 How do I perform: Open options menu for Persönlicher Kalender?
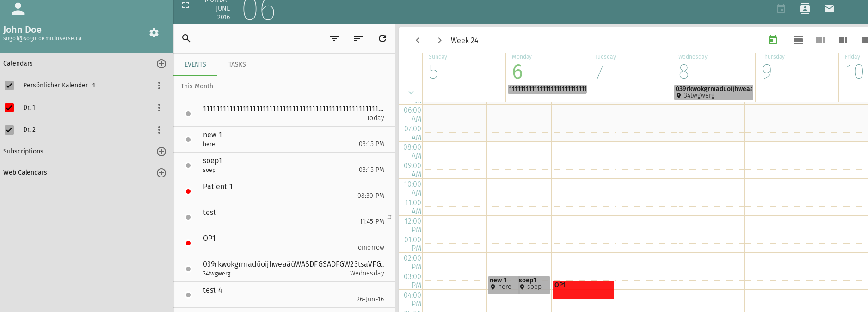159,86
